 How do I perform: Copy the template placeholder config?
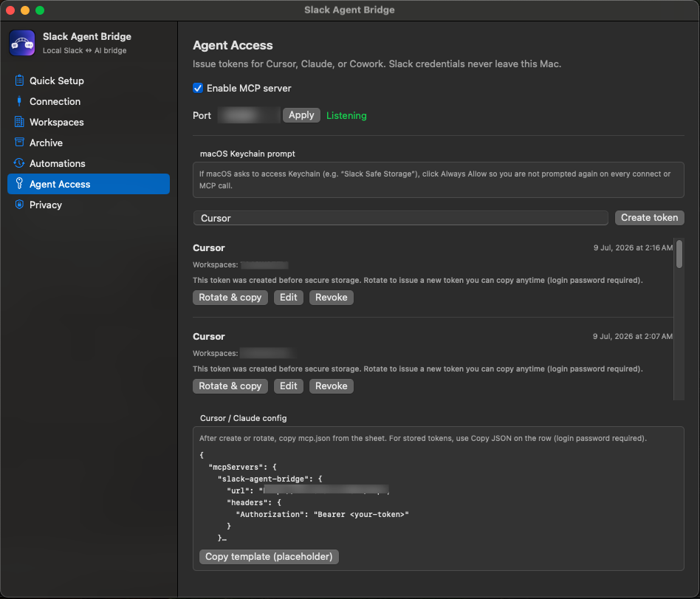[269, 557]
